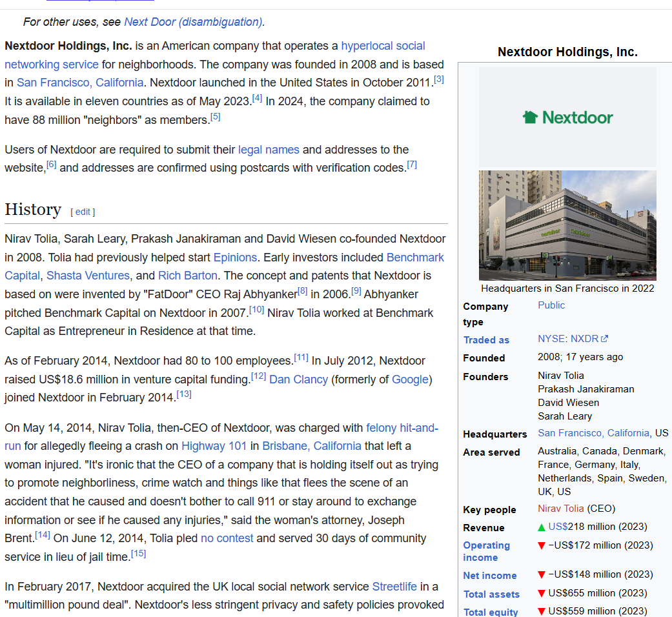Viewport: 672px width, 617px height.
Task: Open citation [15] reference
Action: tap(138, 554)
